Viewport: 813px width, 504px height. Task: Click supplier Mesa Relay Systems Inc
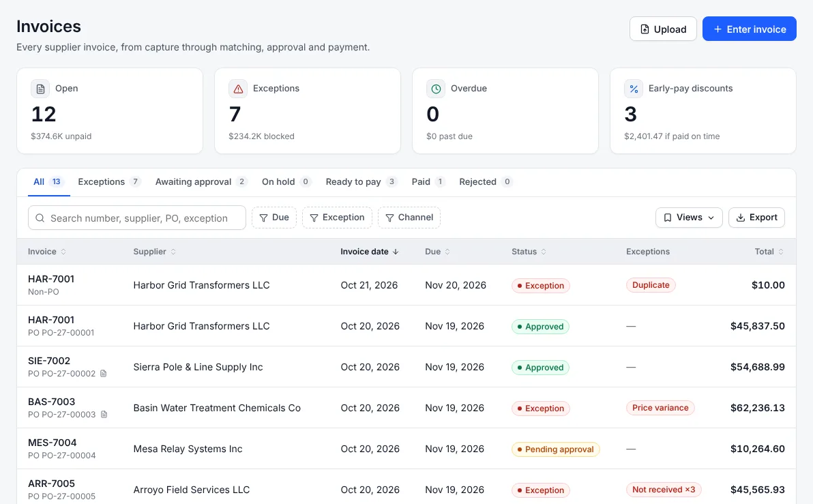pos(188,449)
